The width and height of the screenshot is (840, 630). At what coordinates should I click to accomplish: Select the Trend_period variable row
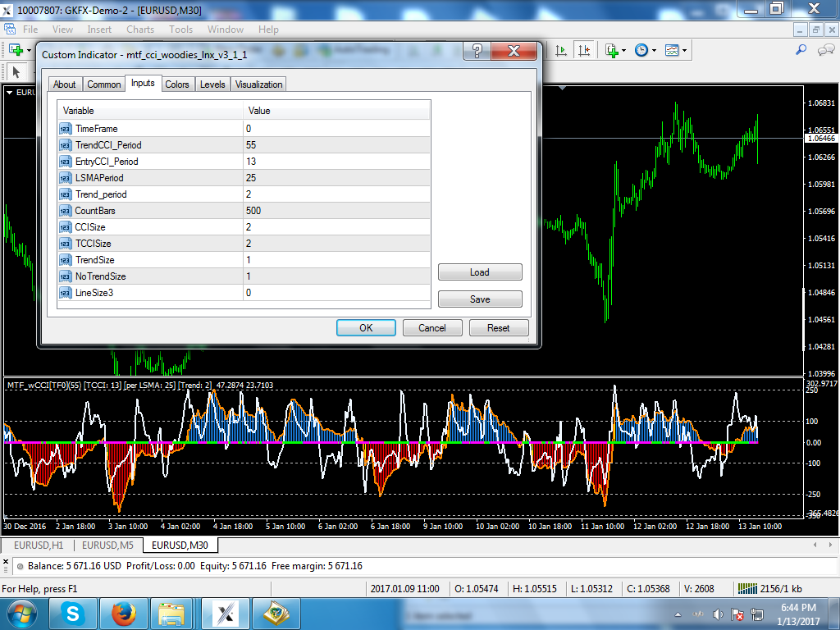coord(244,194)
